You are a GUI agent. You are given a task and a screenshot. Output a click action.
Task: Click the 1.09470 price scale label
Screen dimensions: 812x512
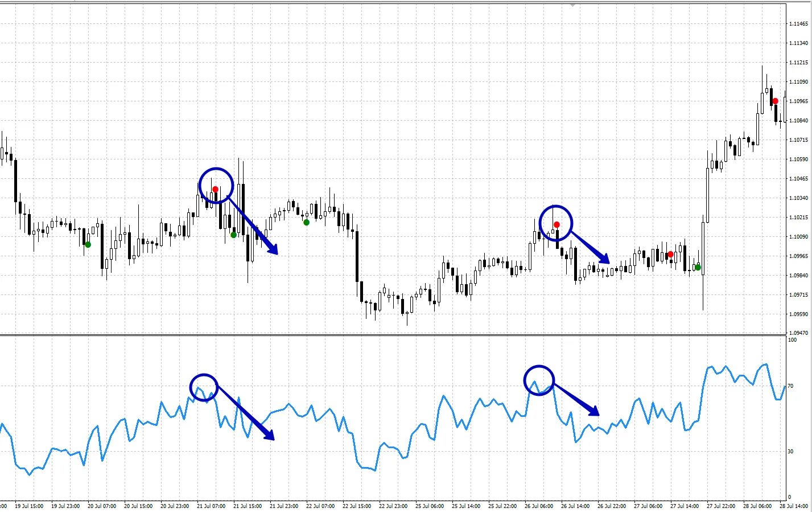(798, 333)
